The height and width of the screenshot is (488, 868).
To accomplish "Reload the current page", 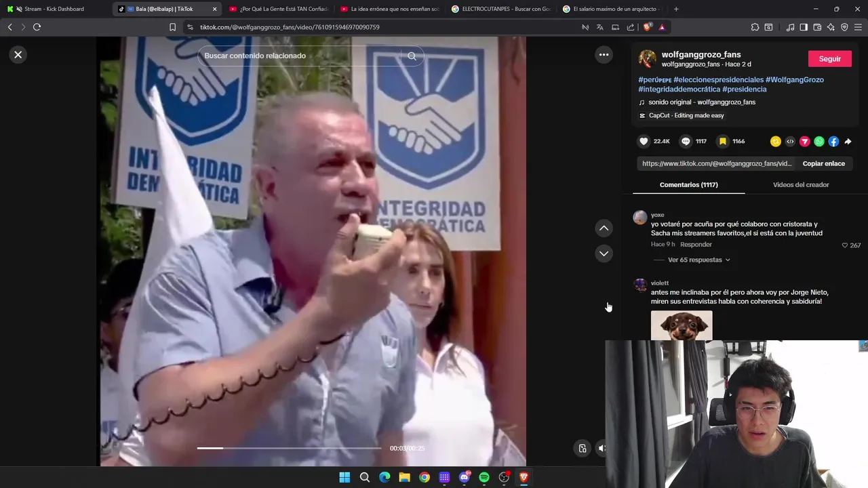I will 37,27.
